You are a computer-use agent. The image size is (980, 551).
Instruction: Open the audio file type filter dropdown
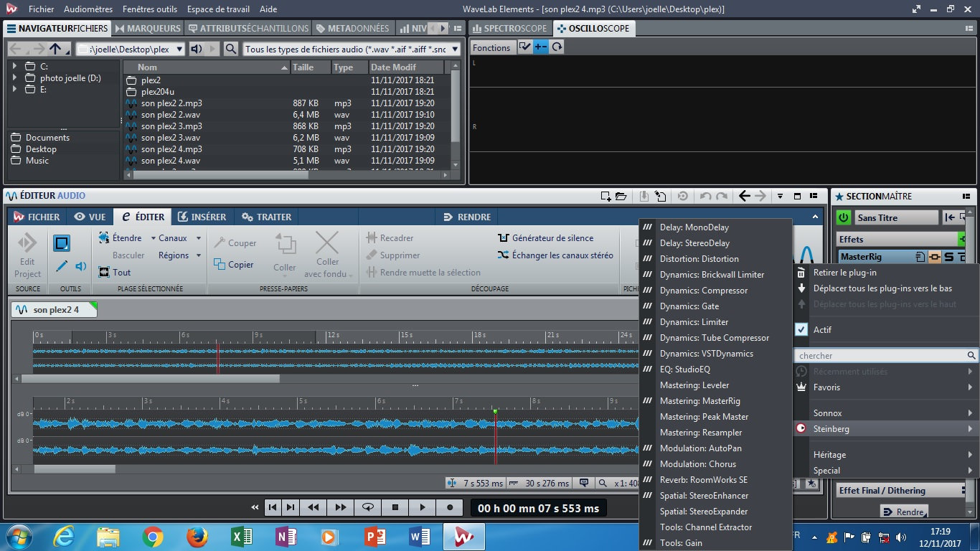coord(455,49)
